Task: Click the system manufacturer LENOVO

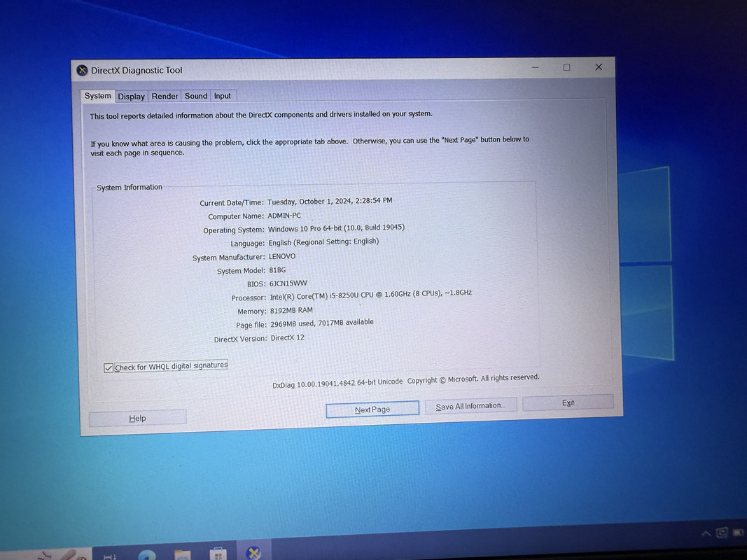Action: [x=282, y=256]
